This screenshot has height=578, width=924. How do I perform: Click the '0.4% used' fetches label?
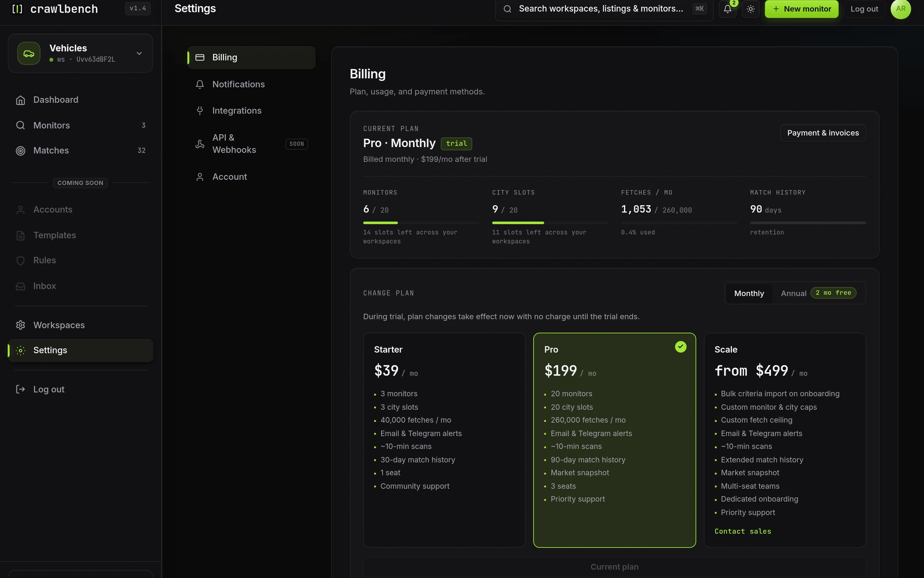(637, 232)
